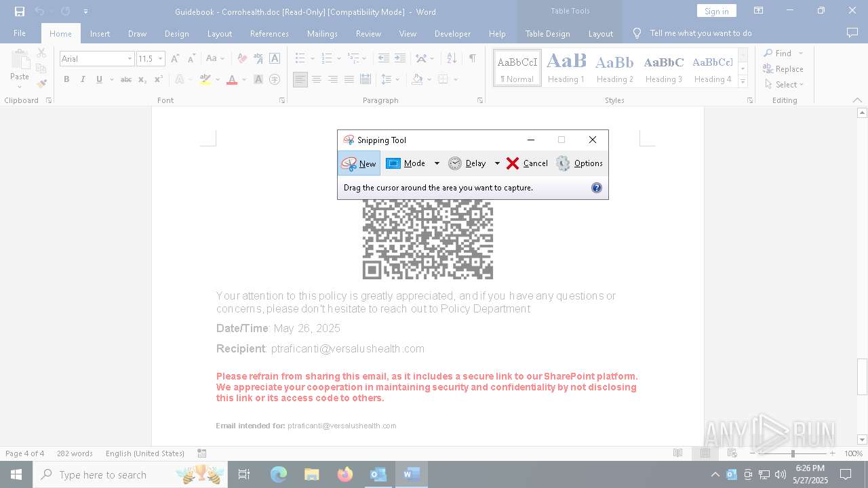
Task: Click Cancel in Snipping Tool
Action: [527, 163]
